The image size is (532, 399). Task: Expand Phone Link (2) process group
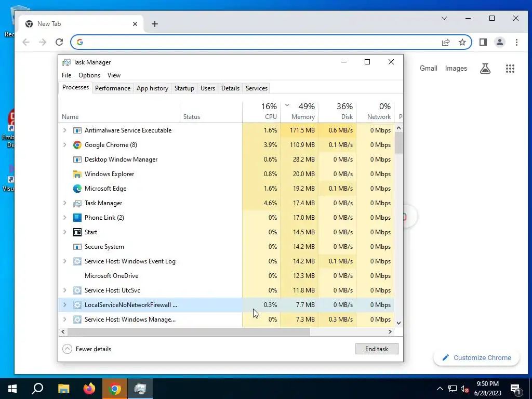click(x=64, y=218)
